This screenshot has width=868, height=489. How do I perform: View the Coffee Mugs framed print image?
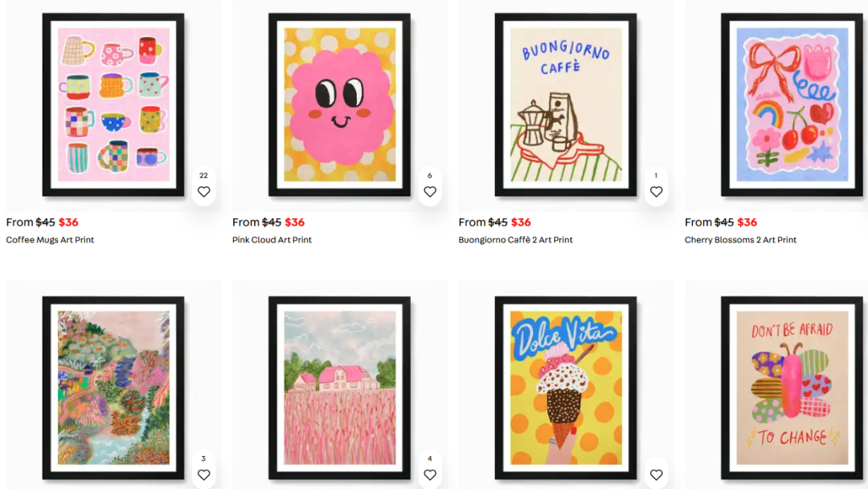click(113, 105)
